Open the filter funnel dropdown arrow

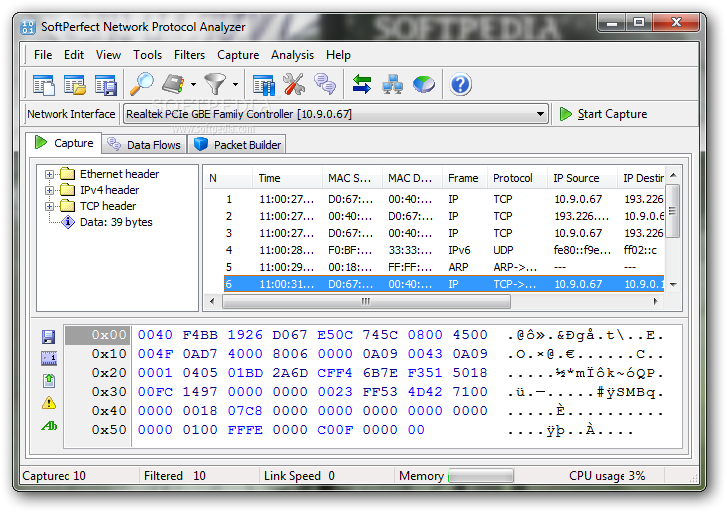click(236, 84)
